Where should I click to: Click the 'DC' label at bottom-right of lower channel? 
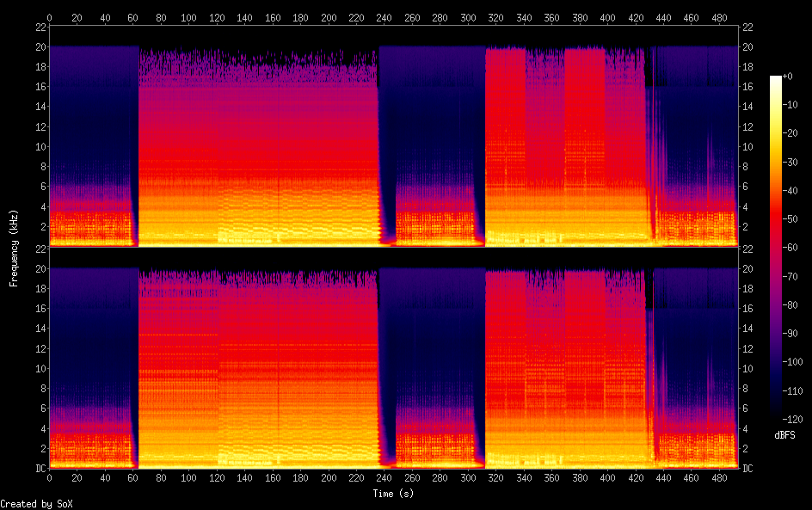(x=747, y=469)
